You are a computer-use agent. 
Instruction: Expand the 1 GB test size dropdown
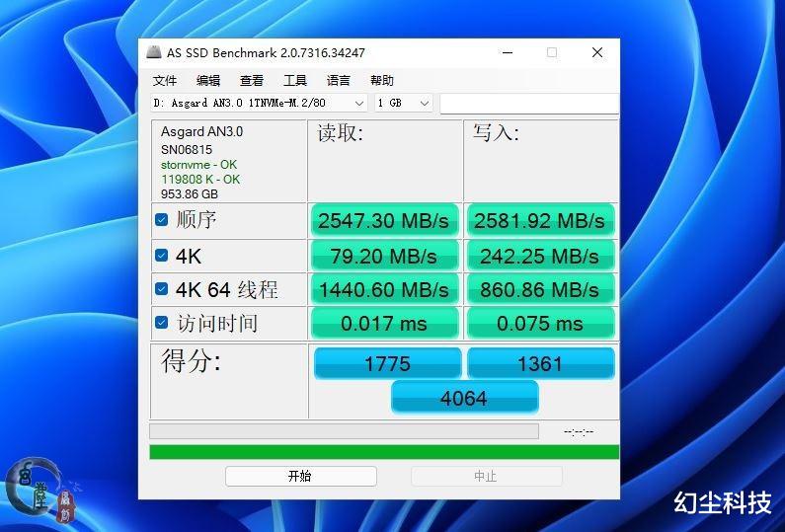(x=403, y=103)
